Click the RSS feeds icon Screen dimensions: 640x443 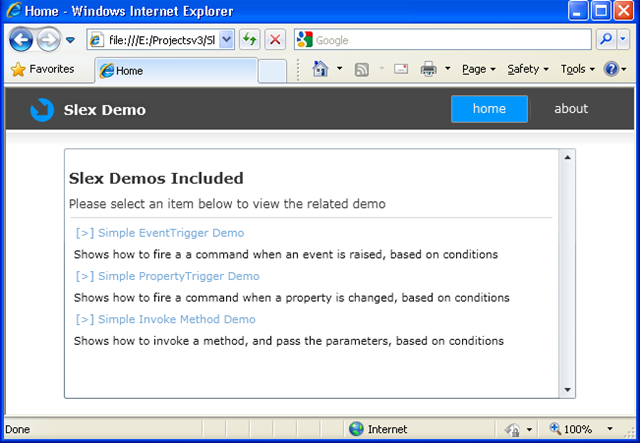(362, 69)
